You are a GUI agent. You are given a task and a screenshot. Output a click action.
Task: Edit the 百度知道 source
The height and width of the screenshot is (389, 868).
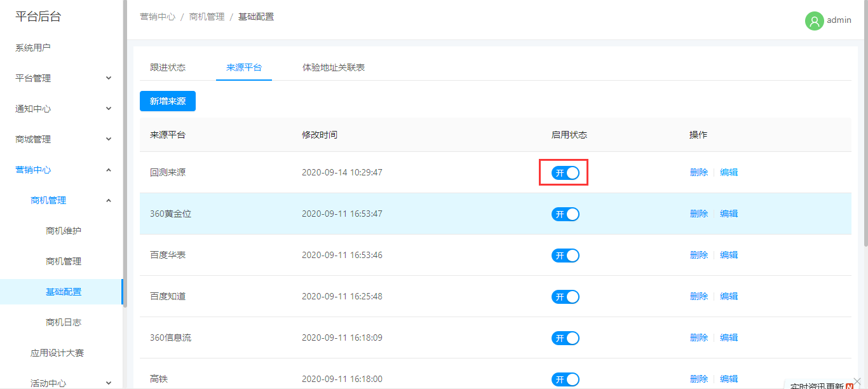pos(729,296)
